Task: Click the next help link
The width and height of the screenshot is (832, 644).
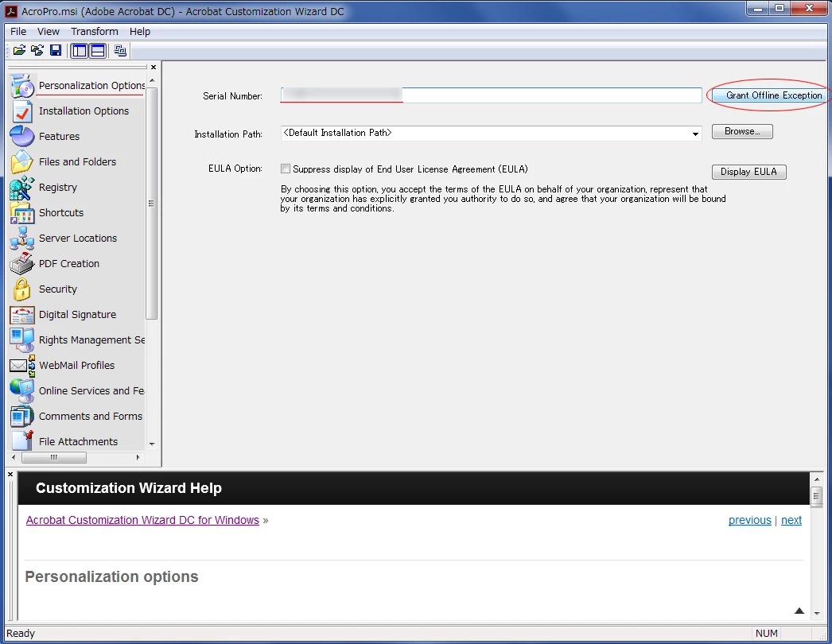Action: click(791, 520)
